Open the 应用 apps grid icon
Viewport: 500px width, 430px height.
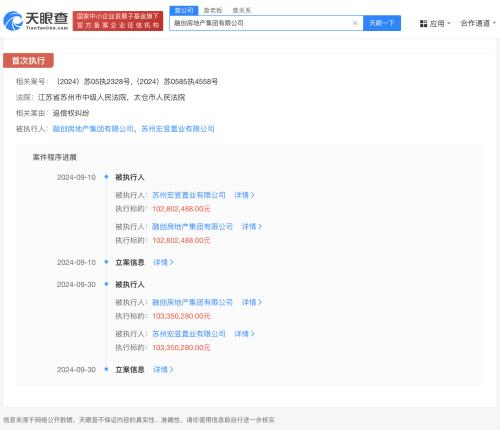(423, 23)
